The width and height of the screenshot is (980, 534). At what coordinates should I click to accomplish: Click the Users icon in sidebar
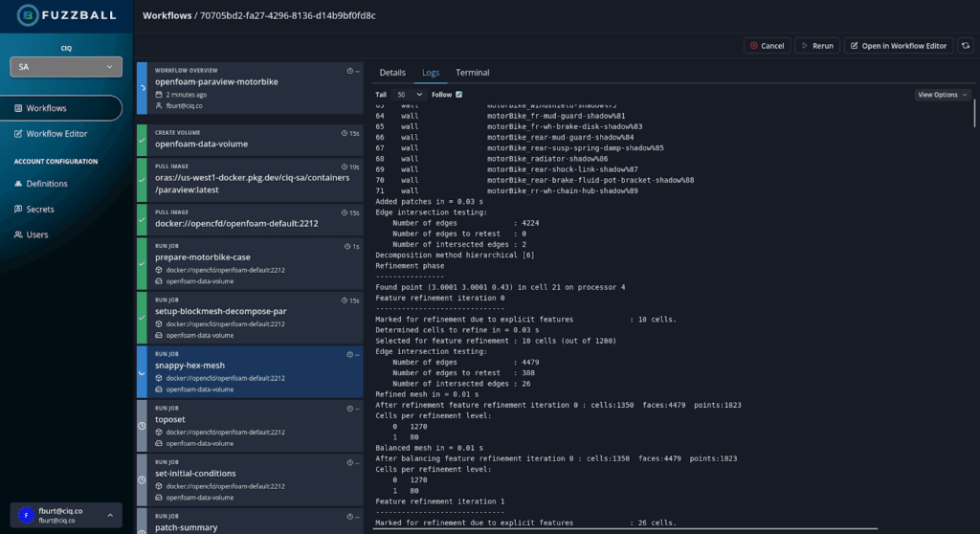[x=19, y=234]
